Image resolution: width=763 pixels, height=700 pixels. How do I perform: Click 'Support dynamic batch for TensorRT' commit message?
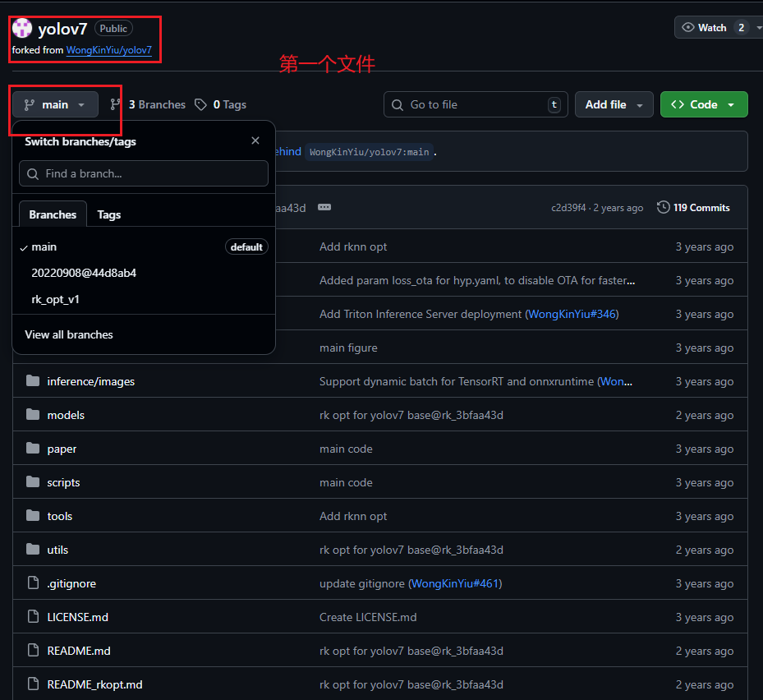pos(457,382)
